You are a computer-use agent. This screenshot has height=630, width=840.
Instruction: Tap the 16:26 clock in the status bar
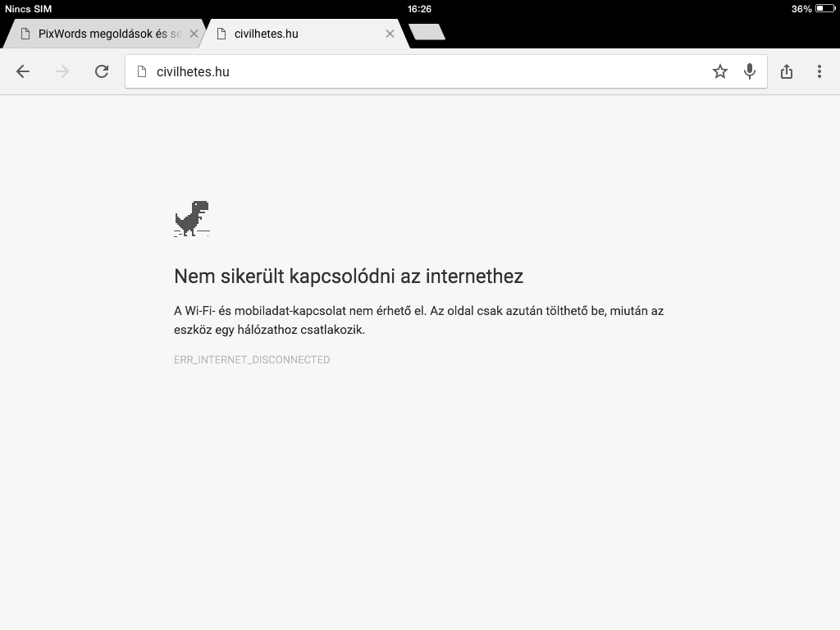pos(419,8)
